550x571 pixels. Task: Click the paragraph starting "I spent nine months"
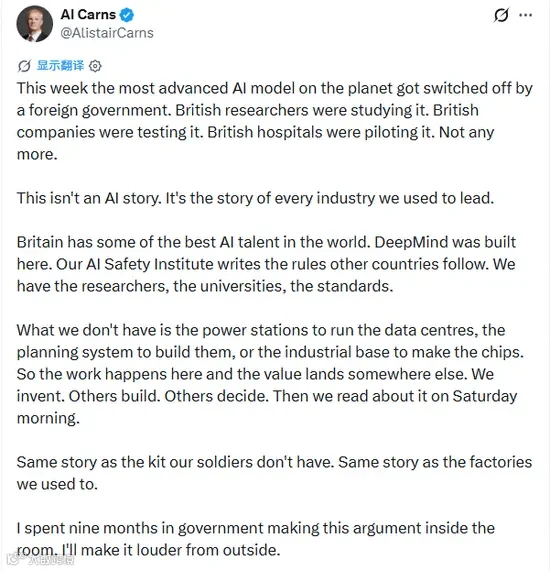click(256, 539)
